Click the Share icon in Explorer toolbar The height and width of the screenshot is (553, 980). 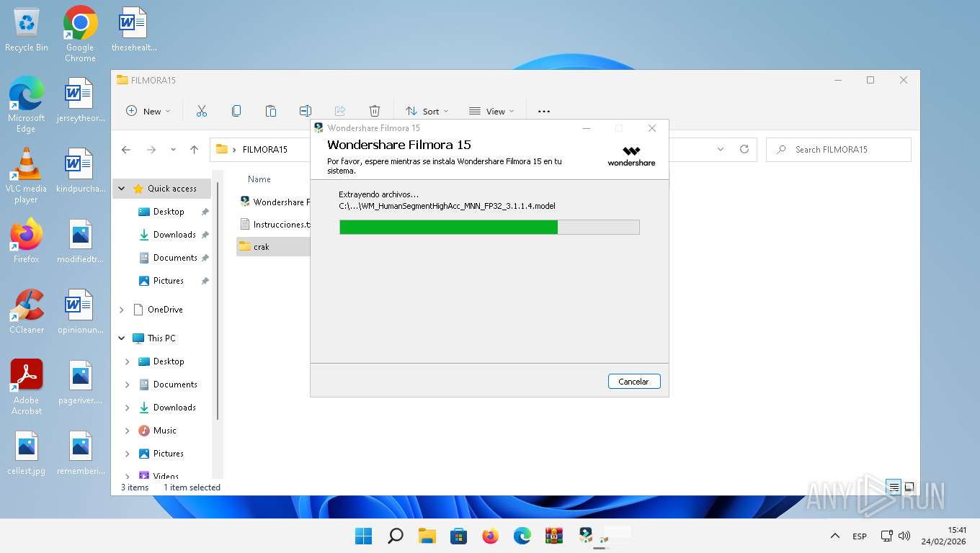(340, 111)
